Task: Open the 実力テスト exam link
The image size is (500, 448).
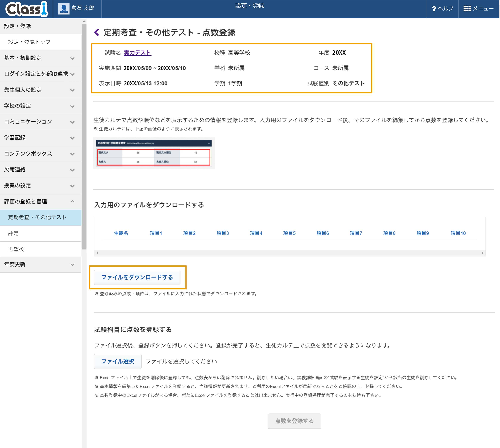Action: [x=137, y=53]
